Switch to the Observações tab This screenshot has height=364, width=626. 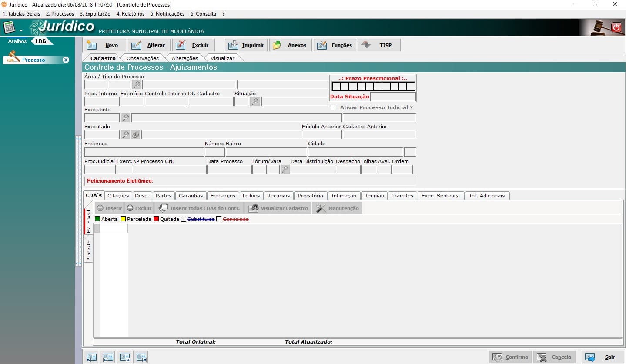142,58
